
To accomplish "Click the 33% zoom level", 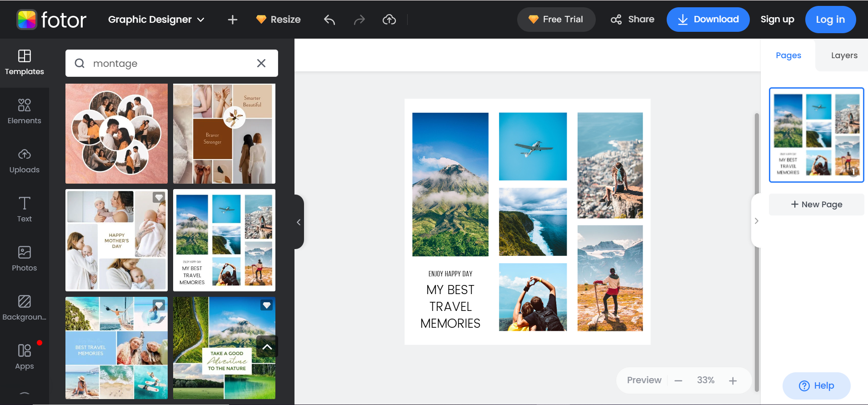I will 706,380.
